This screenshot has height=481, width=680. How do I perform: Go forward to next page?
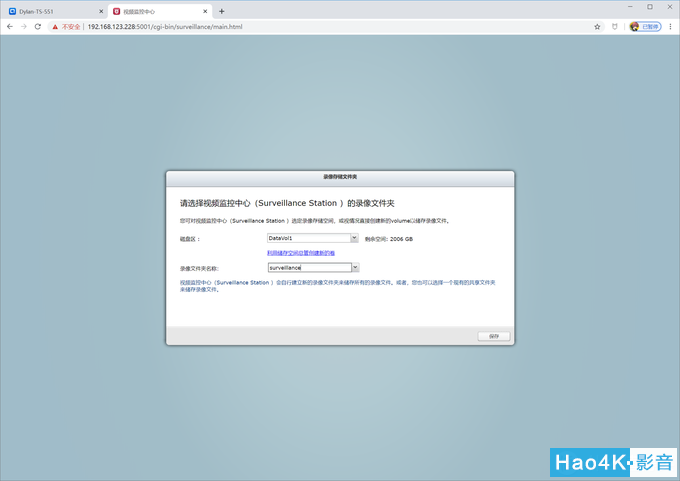[24, 26]
